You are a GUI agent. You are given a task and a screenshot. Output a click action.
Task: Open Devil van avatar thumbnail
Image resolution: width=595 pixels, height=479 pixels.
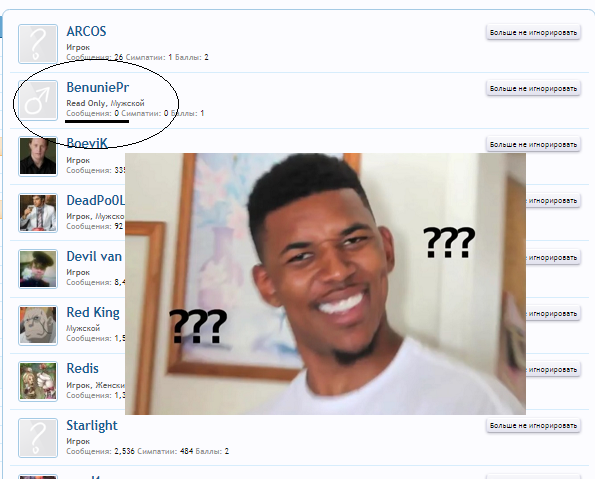[x=38, y=269]
